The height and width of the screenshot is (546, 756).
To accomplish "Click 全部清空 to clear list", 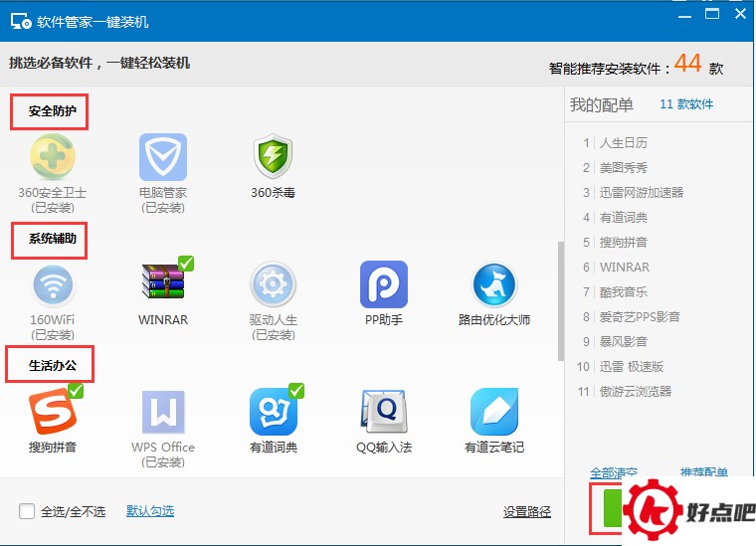I will tap(614, 472).
